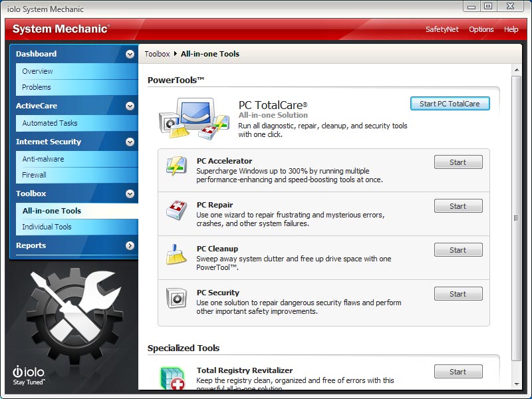Click the iolo Stay Tuned logo
Image resolution: width=532 pixels, height=399 pixels.
click(30, 376)
